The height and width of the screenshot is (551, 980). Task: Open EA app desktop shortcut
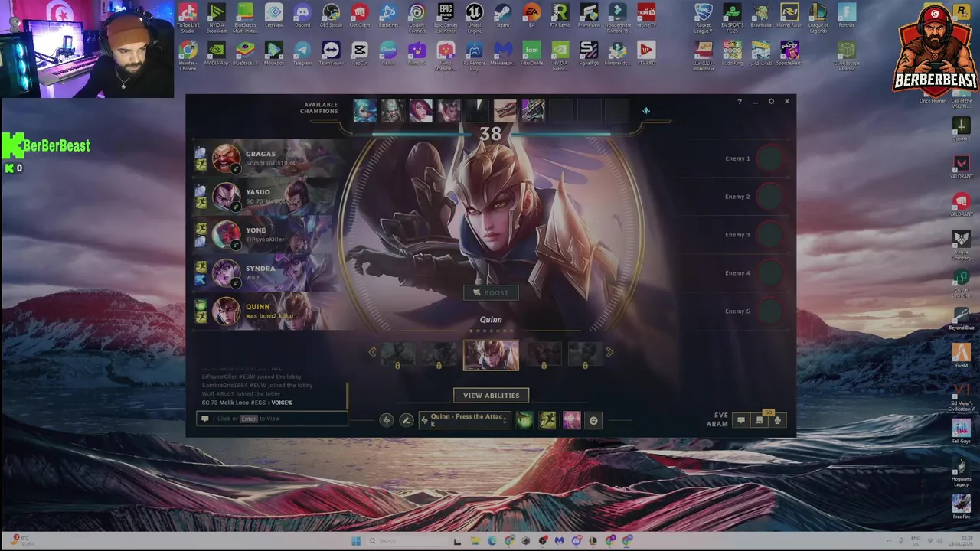531,16
